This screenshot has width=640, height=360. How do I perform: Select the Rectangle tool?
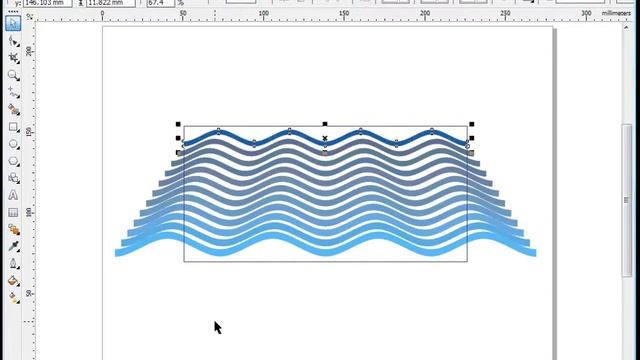[x=13, y=127]
